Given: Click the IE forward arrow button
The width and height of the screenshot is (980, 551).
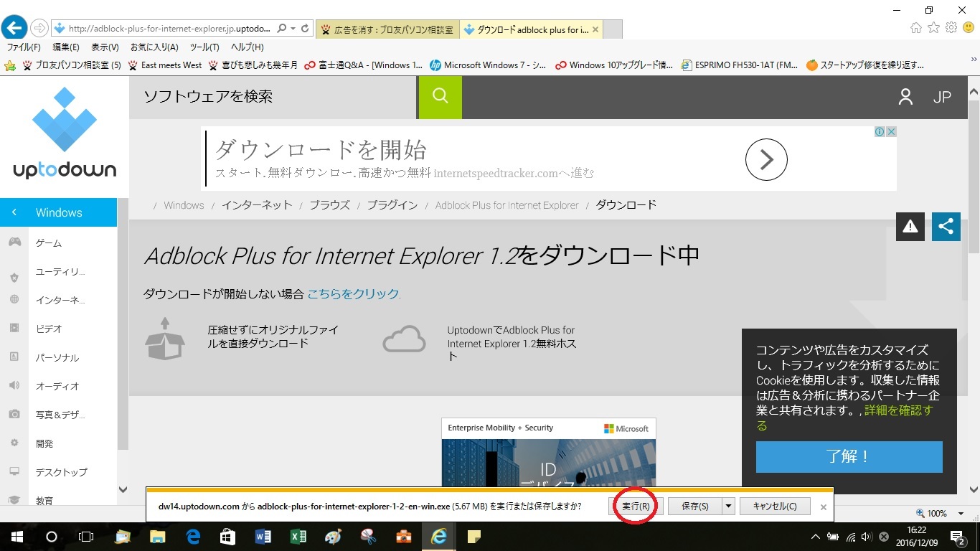Looking at the screenshot, I should tap(40, 28).
